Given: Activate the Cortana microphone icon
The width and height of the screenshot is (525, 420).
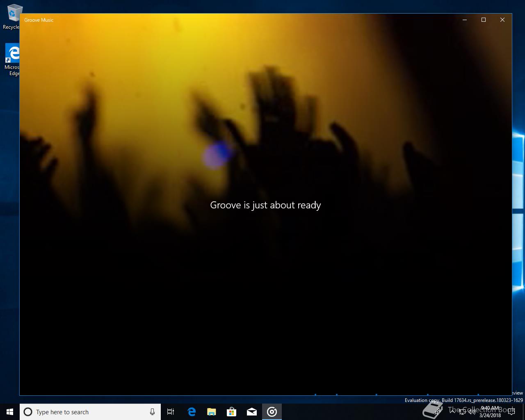Looking at the screenshot, I should tap(152, 412).
